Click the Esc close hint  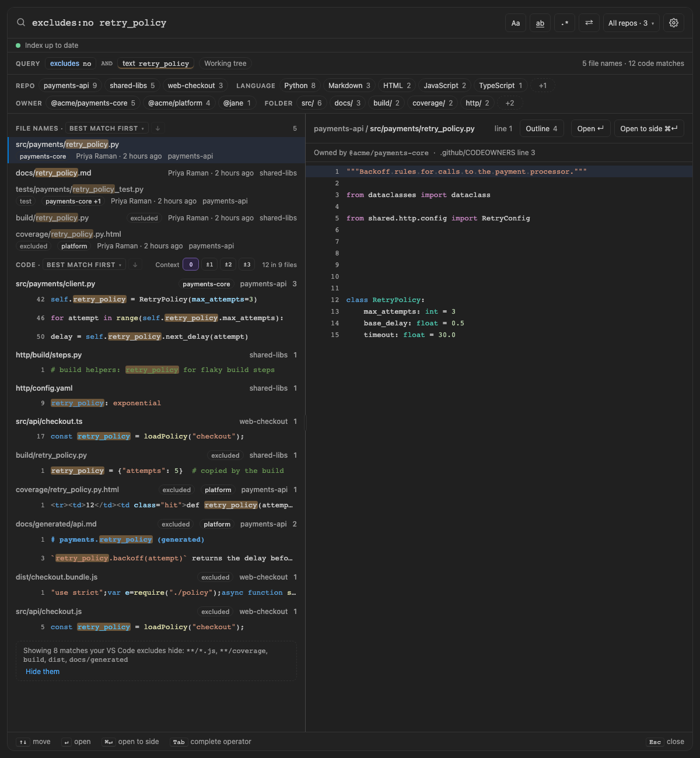666,742
